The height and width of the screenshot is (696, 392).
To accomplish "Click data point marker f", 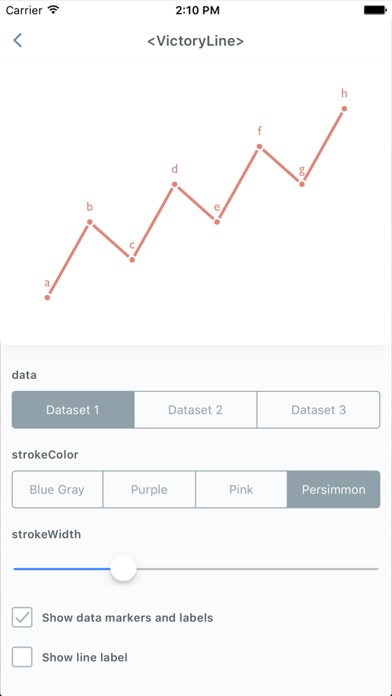I will (x=259, y=146).
